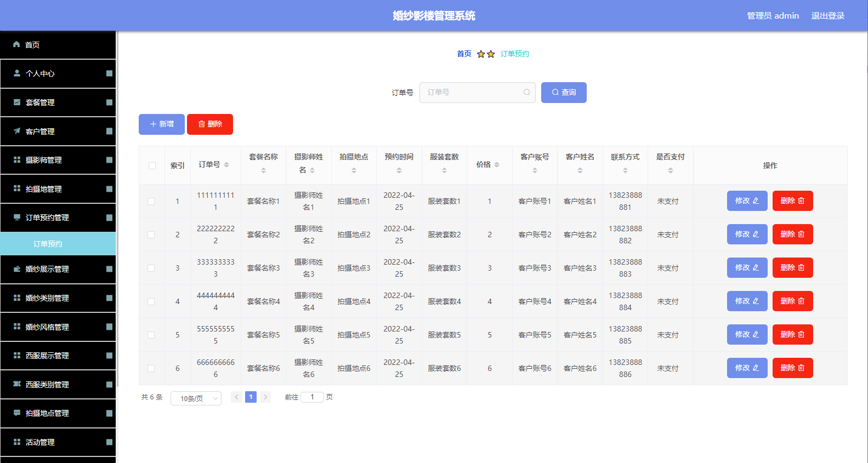The height and width of the screenshot is (463, 868).
Task: Expand the 个人中心 submenu toggle
Action: point(109,73)
